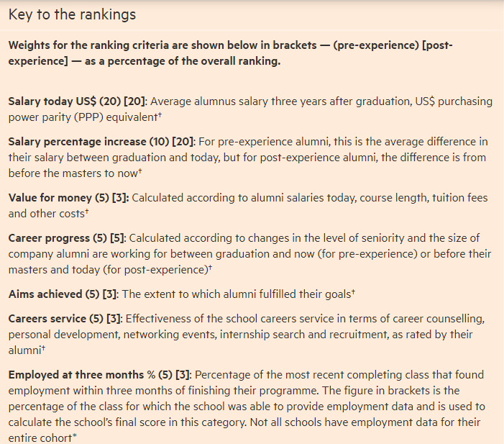Click the "Salary percentage increase (10) [20]" label
Viewport: 504px width, 444px height.
click(x=101, y=142)
